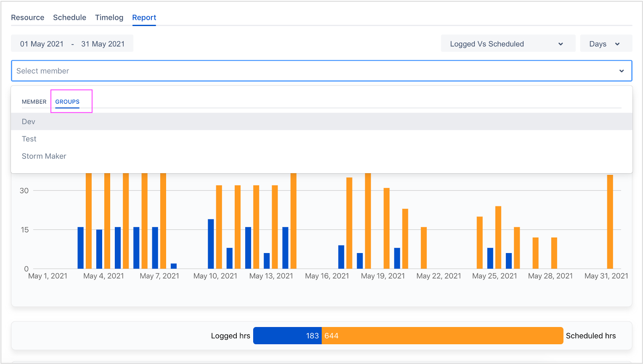The width and height of the screenshot is (643, 364).
Task: Switch to the Schedule tab
Action: (69, 18)
